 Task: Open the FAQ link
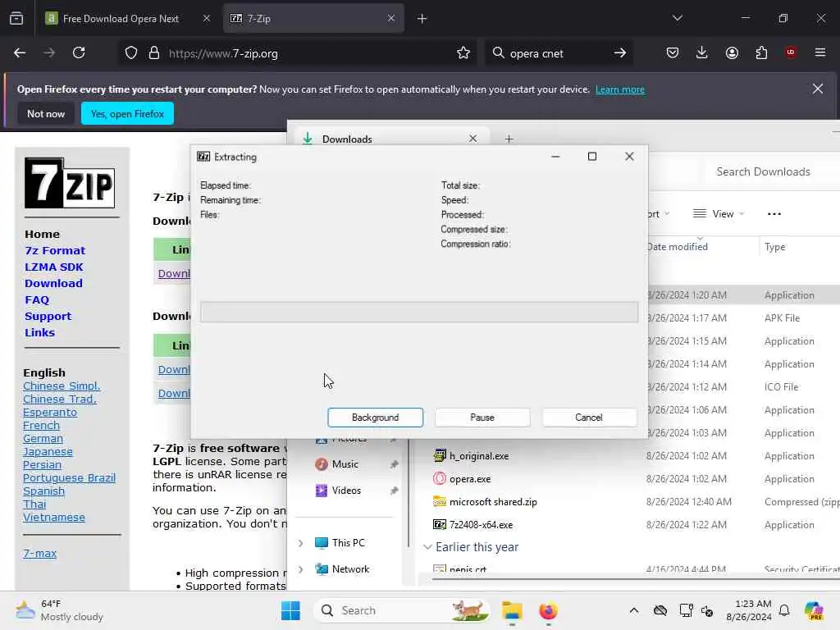click(37, 300)
